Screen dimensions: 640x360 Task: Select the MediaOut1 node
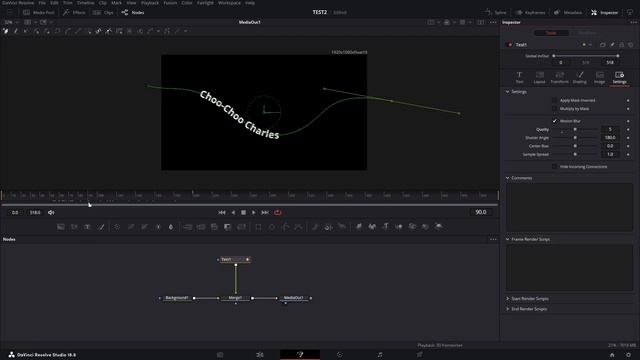(293, 298)
